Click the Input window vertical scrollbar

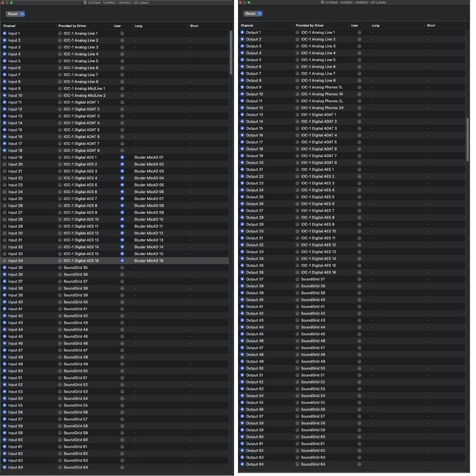click(231, 52)
